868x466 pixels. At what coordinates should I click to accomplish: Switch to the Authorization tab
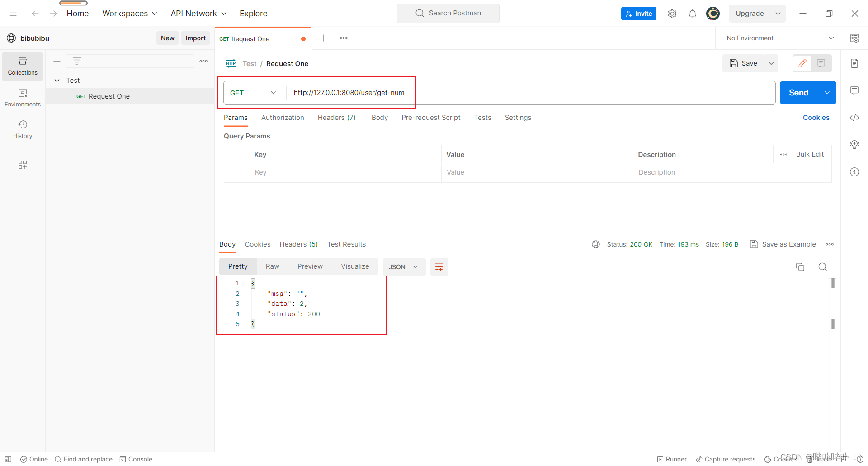(283, 118)
